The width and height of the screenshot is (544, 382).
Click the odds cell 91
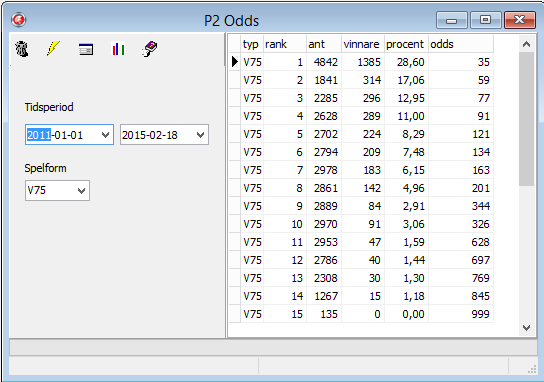pos(461,116)
